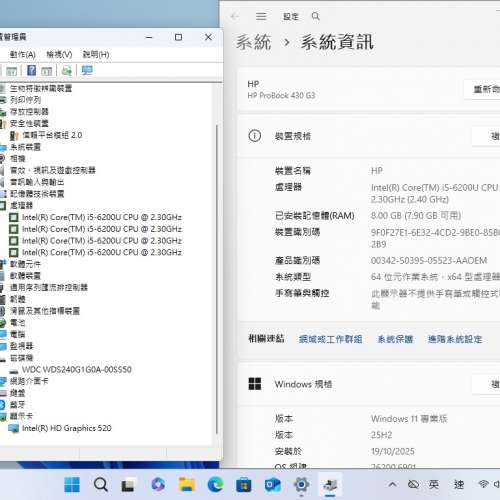Select 存放控制器 in device tree

[x=29, y=111]
